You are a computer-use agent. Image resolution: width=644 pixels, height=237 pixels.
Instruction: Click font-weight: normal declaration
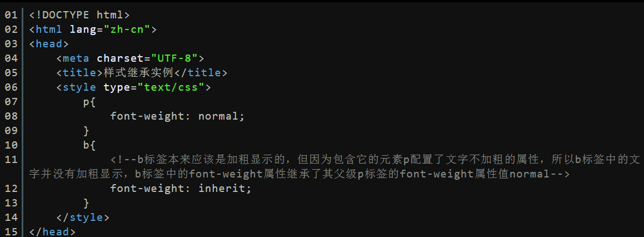pyautogui.click(x=177, y=116)
